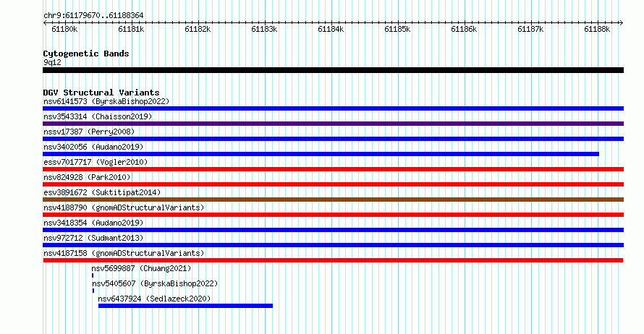Click the 61185k ruler tick
This screenshot has width=644, height=334.
[397, 29]
